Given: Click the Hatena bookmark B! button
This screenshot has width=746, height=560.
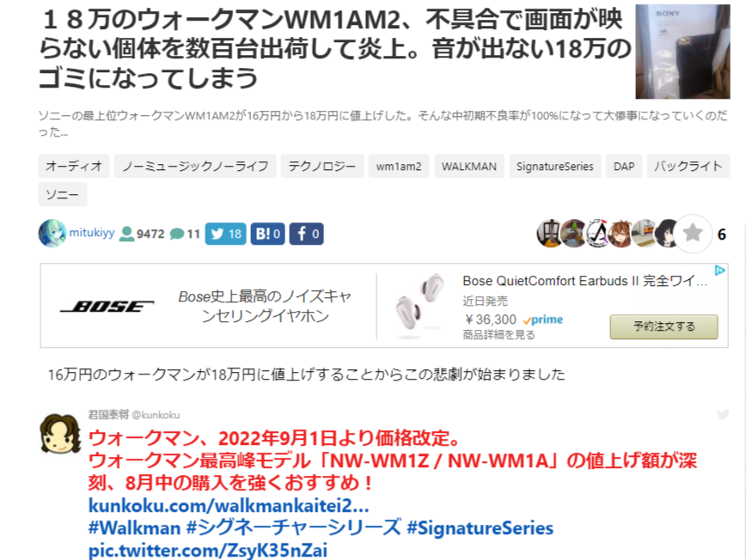Looking at the screenshot, I should click(268, 234).
